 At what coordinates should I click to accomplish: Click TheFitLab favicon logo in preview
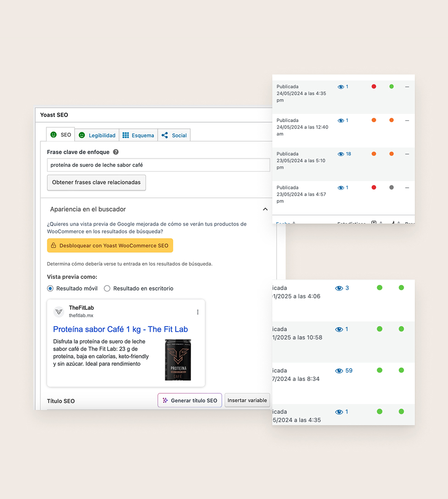click(x=59, y=312)
